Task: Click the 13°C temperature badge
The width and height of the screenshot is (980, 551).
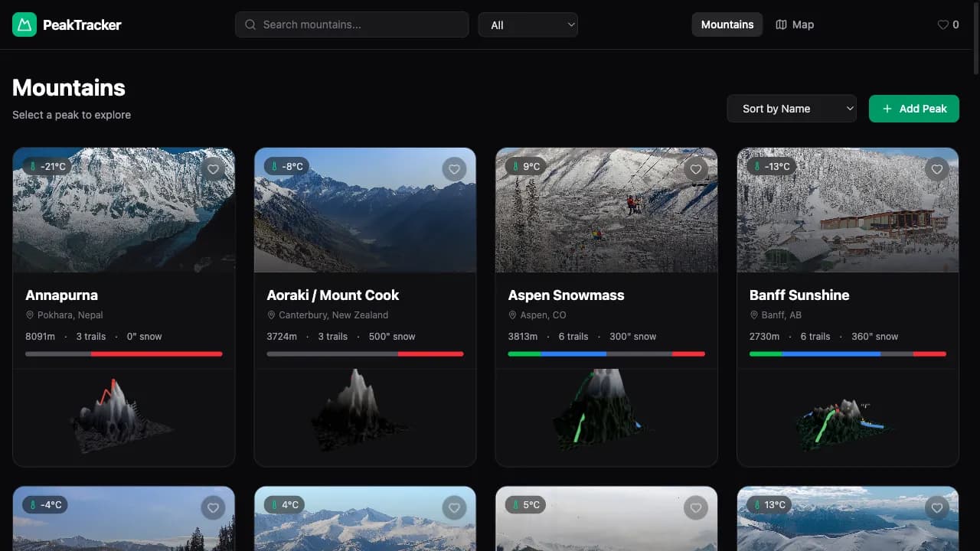Action: coord(769,504)
